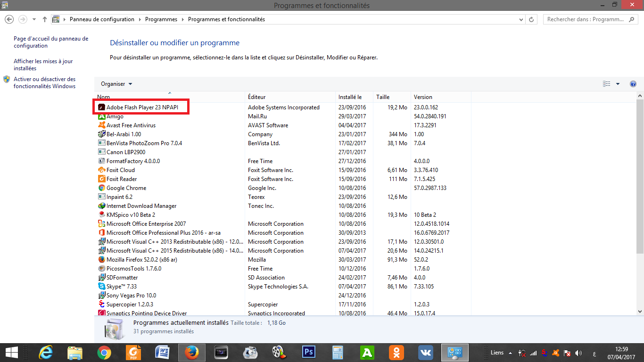Open the view options dropdown arrow
Screen dimensions: 644x362
[618, 84]
